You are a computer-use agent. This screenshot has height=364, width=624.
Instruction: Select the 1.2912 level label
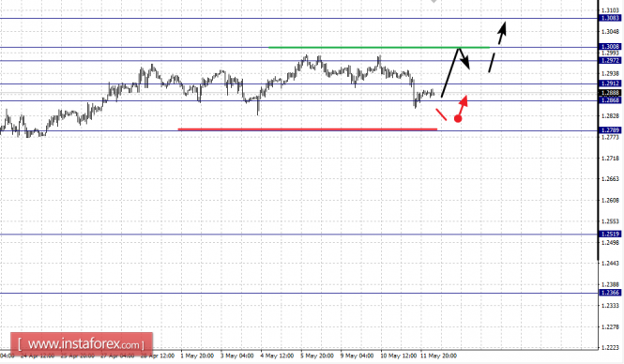pos(611,83)
